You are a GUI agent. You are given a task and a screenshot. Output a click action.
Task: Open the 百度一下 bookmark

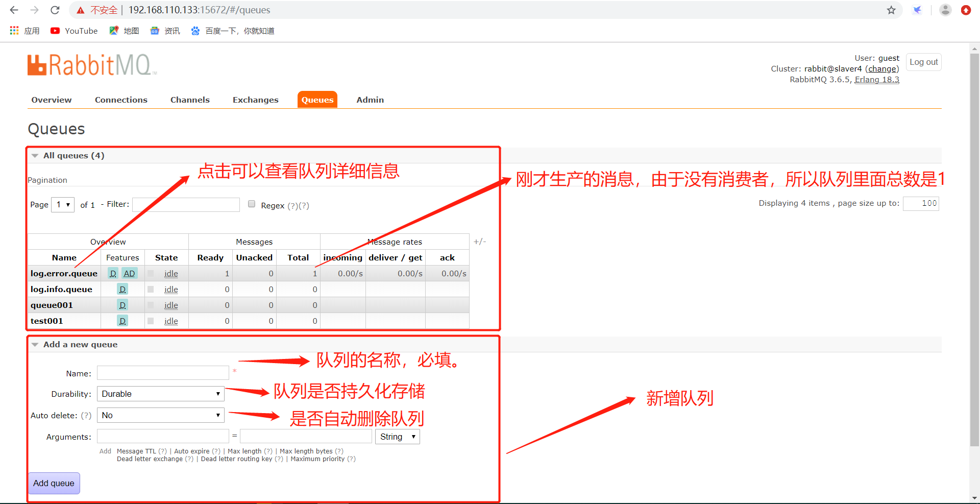[232, 31]
